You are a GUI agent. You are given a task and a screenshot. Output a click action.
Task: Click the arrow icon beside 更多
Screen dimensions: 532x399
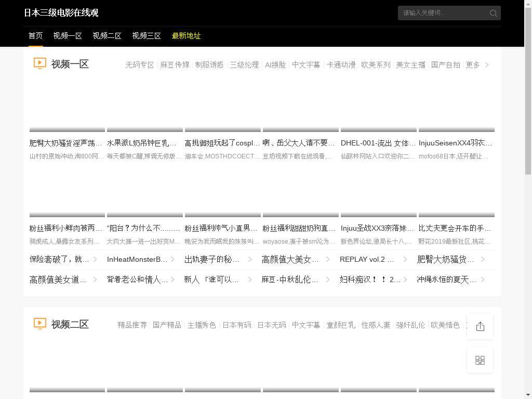[x=487, y=65]
